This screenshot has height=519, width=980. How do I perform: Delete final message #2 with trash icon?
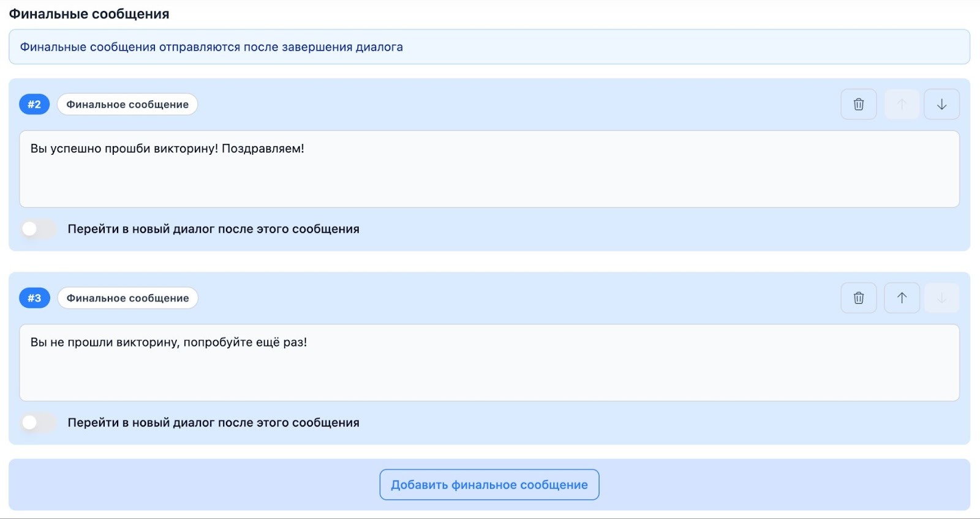[859, 105]
